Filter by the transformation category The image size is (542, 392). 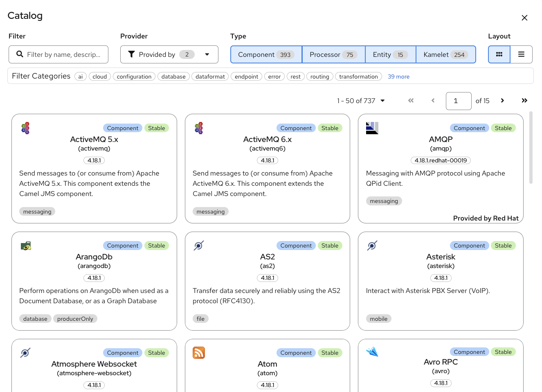(x=358, y=77)
